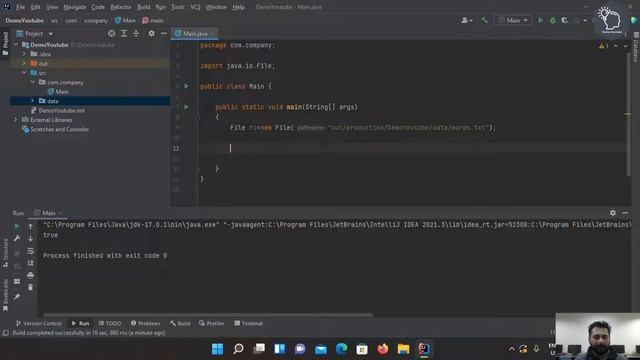The width and height of the screenshot is (640, 360).
Task: Open the Build tool window button
Action: coord(180,323)
